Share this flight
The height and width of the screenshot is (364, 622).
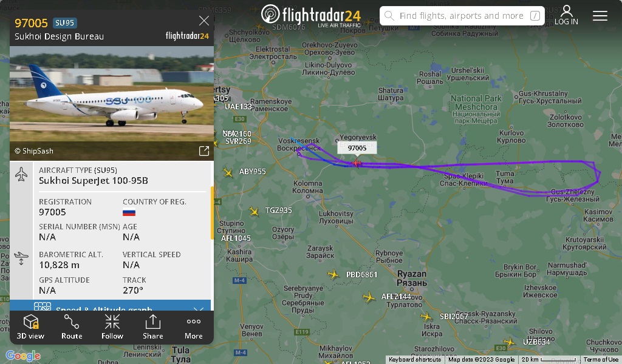coord(152,327)
